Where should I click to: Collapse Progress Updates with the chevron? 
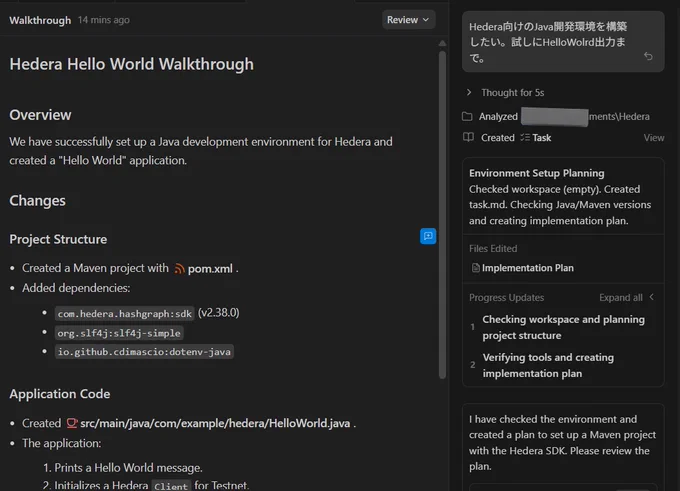(652, 297)
